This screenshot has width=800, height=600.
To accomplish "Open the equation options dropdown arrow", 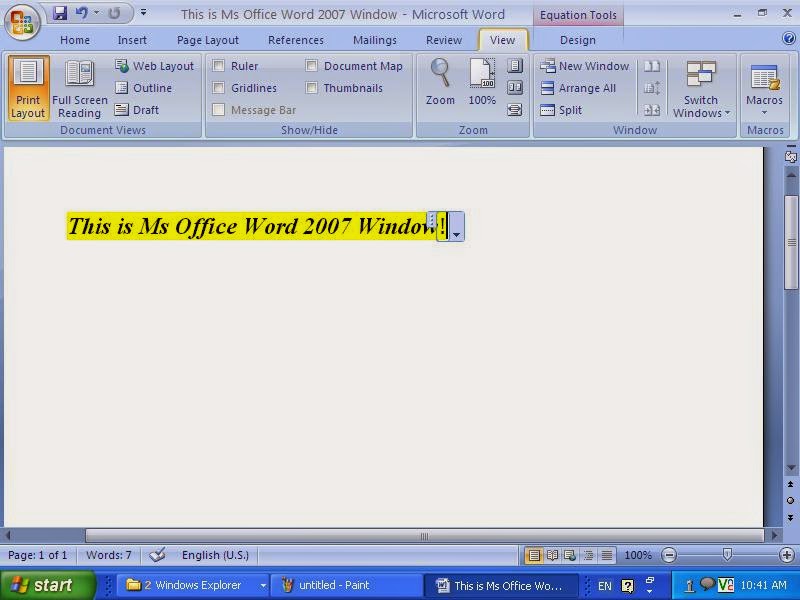I will click(x=457, y=234).
